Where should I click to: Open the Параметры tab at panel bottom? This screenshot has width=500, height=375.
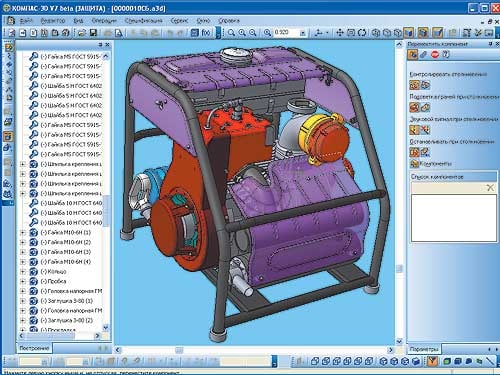tap(424, 349)
